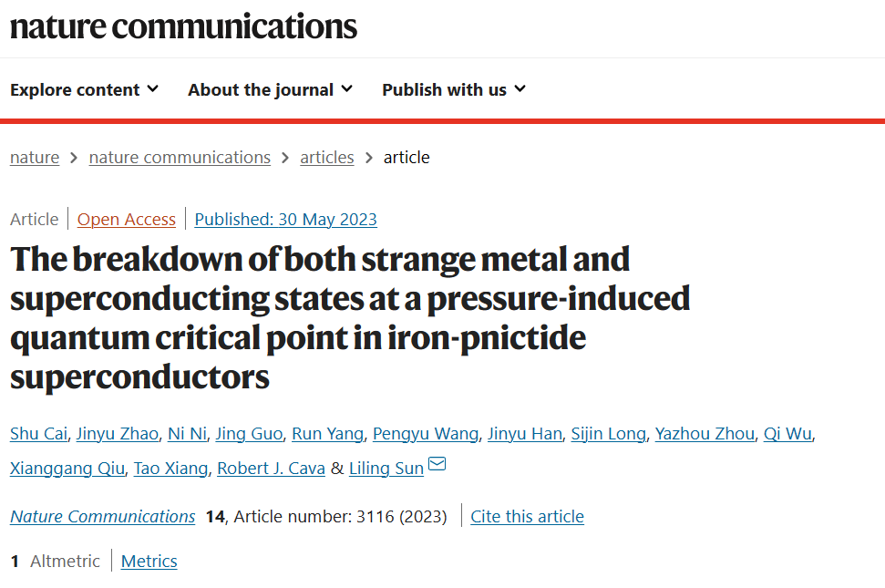Open author Xianggang Qiu's details
Viewport: 885px width, 588px height.
(67, 469)
